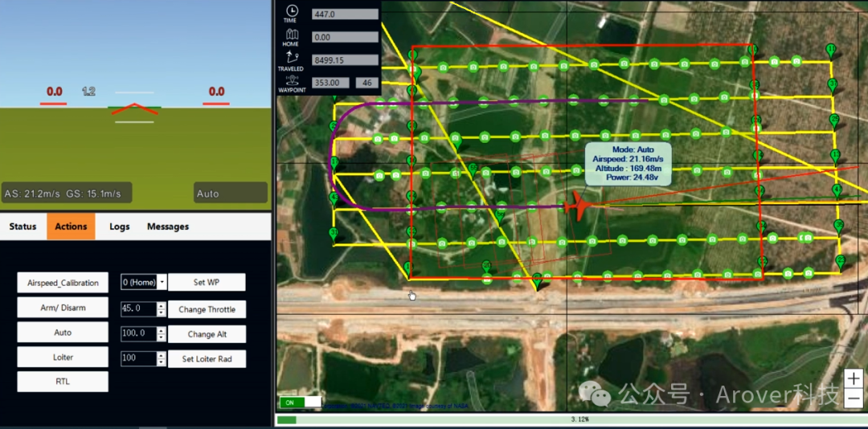The width and height of the screenshot is (868, 429).
Task: Click the artificial horizon aircraft symbol
Action: pyautogui.click(x=134, y=108)
